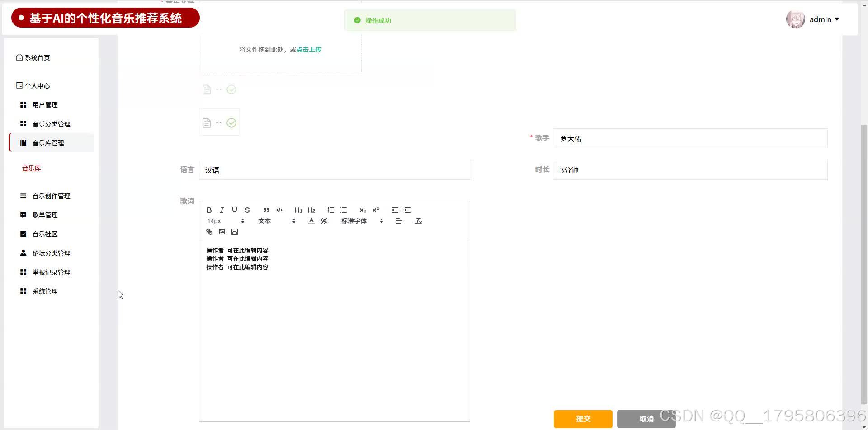The image size is (868, 430).
Task: Apply italic formatting to lyrics text
Action: [x=222, y=210]
